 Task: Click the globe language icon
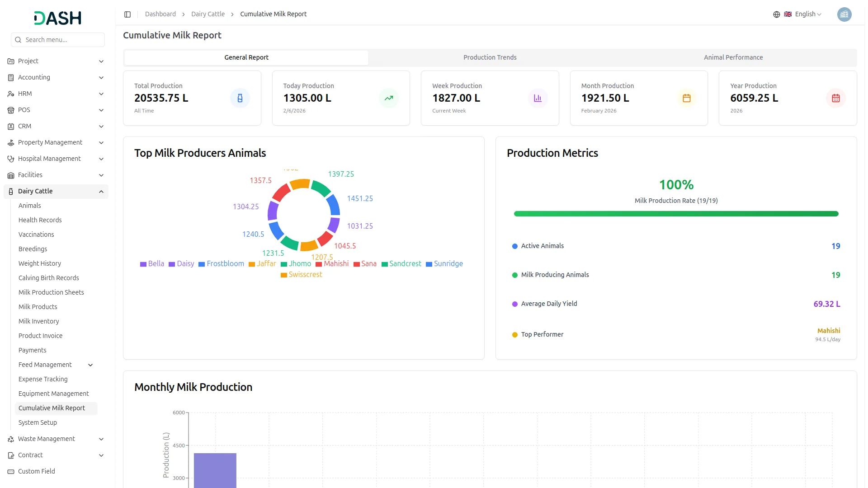(776, 14)
